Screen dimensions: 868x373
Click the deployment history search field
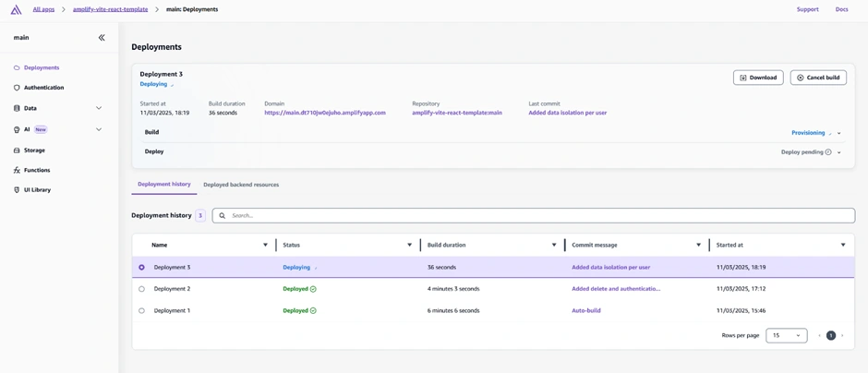click(536, 215)
